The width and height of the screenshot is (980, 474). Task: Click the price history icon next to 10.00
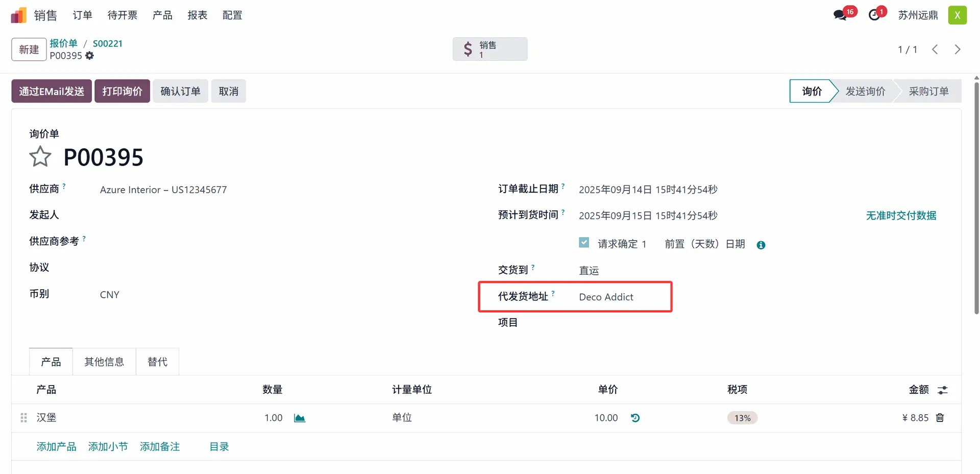coord(635,418)
